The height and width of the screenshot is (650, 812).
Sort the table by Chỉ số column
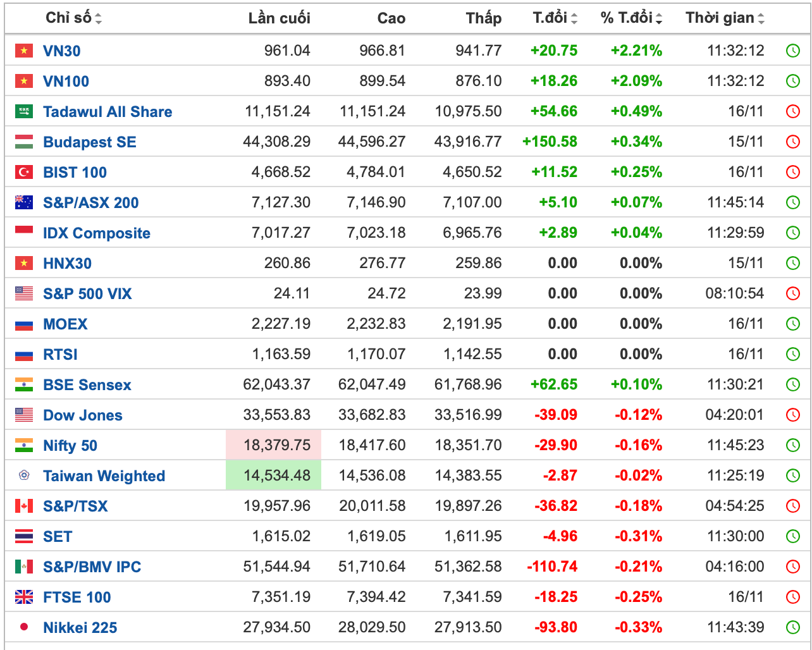coord(73,18)
